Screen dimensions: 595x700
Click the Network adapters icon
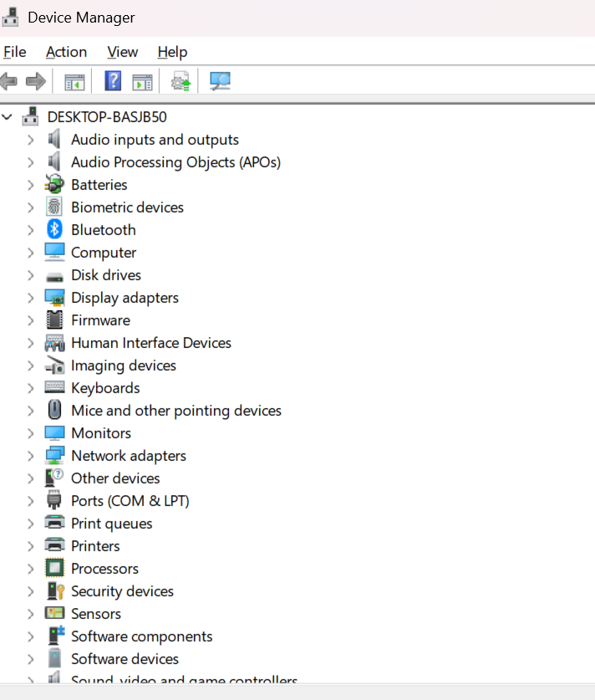[x=54, y=455]
